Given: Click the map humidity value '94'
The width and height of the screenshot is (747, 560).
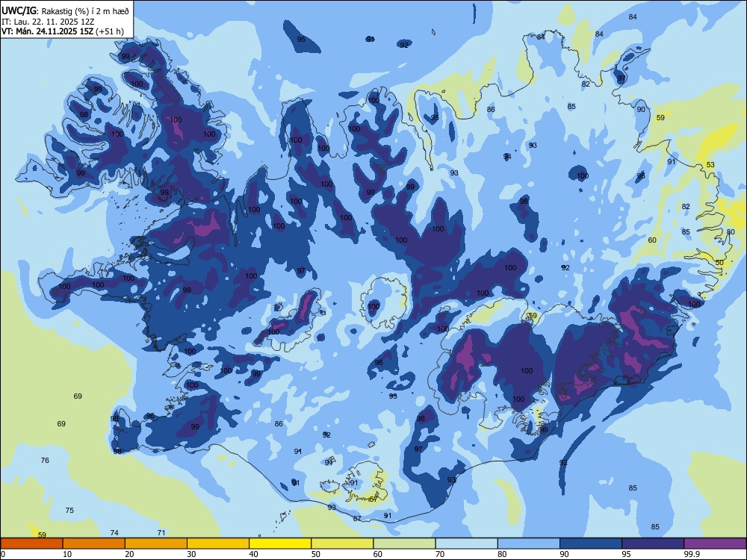Looking at the screenshot, I should click(x=507, y=156).
